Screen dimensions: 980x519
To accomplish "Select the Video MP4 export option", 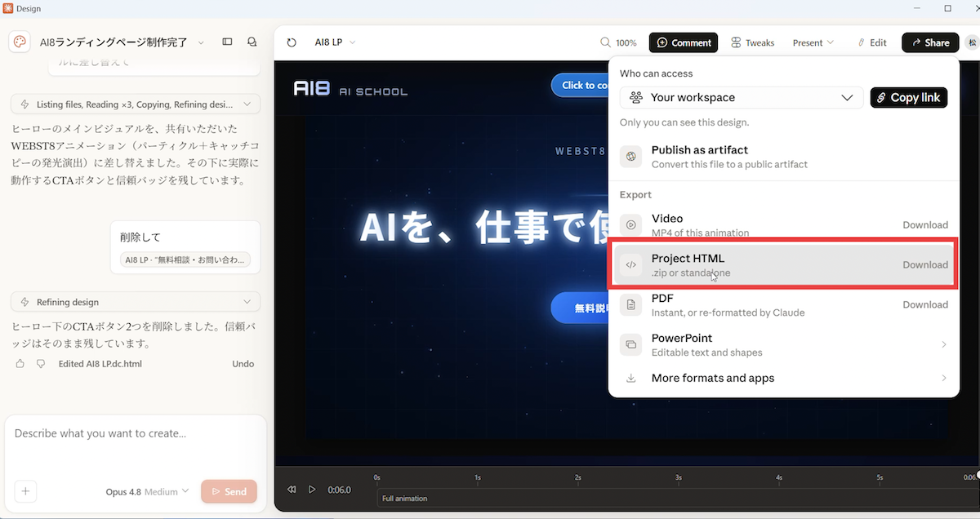I will click(784, 224).
